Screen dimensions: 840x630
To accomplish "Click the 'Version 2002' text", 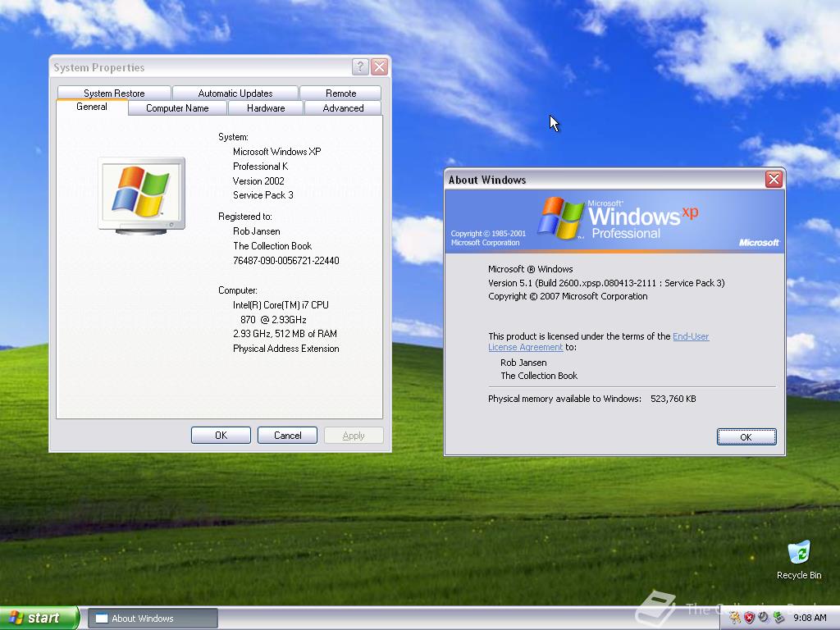I will (258, 181).
